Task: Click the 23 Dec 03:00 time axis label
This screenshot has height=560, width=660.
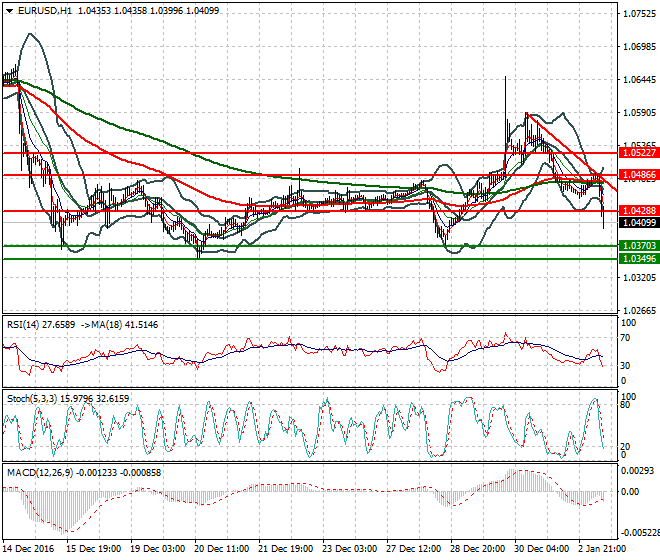Action: (x=350, y=549)
